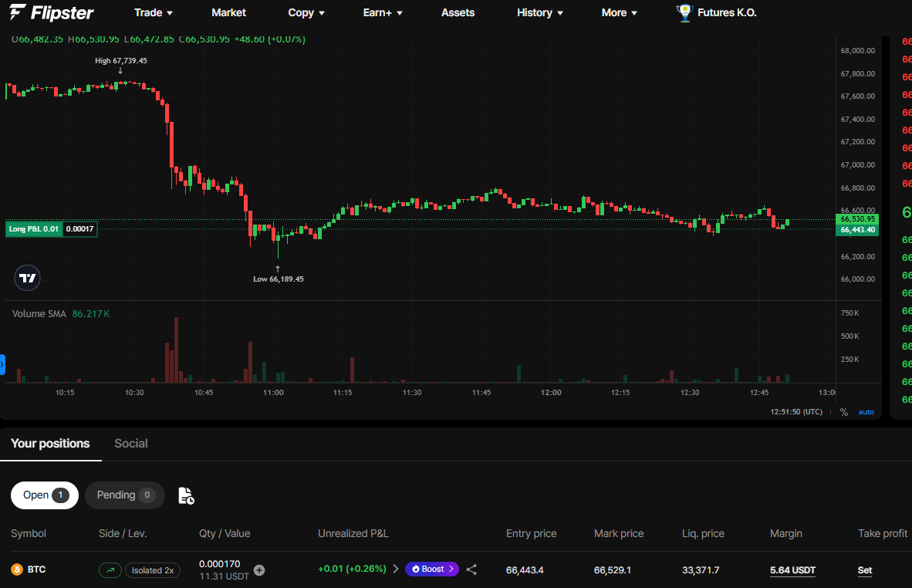This screenshot has height=588, width=912.
Task: Toggle auto scale on the chart
Action: pos(866,412)
